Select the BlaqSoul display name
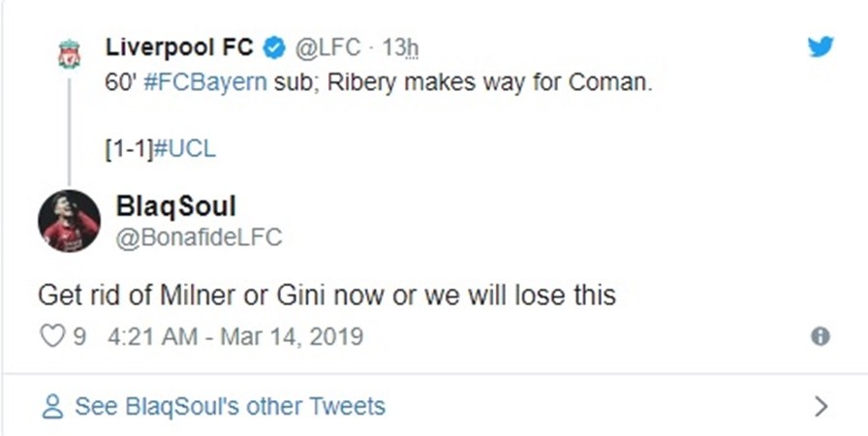This screenshot has height=436, width=868. click(x=175, y=207)
